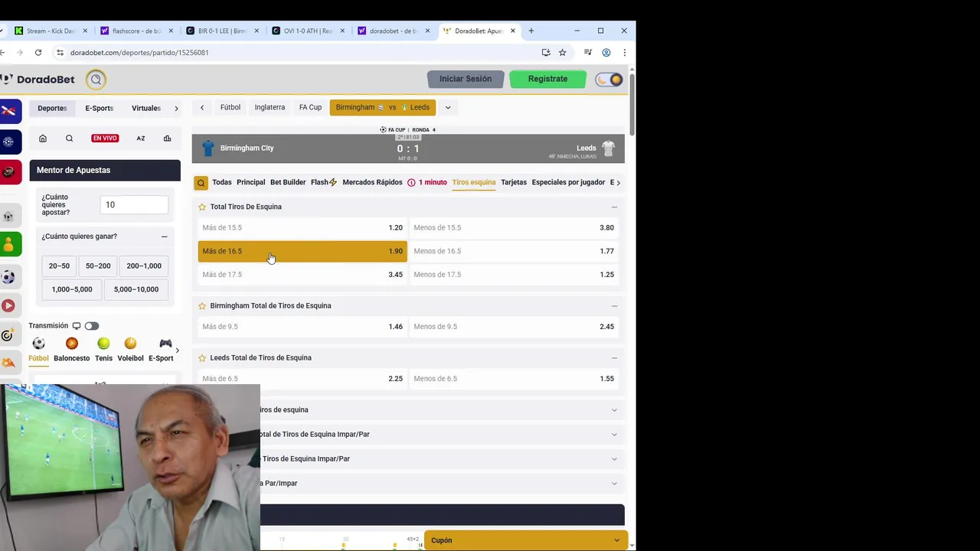The height and width of the screenshot is (551, 980).
Task: Open the A-Z sports list icon
Action: pos(141,139)
